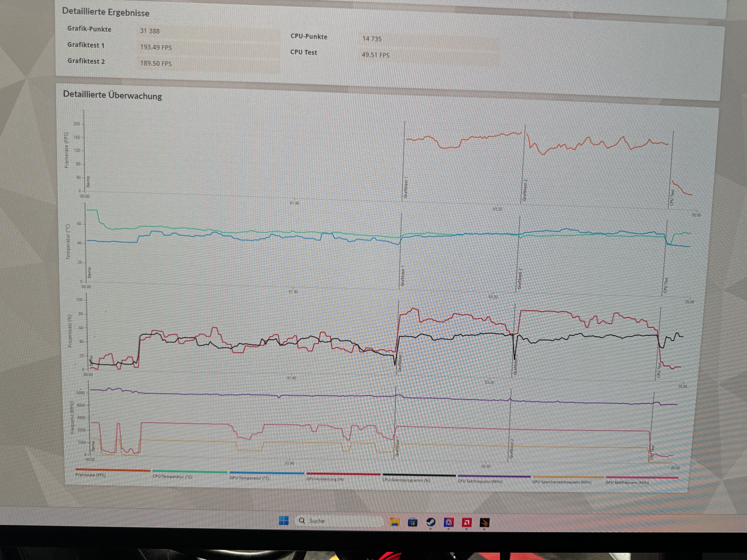The image size is (747, 560).
Task: Click Grafiktest 2 marker in temperature chart
Action: coord(520,279)
